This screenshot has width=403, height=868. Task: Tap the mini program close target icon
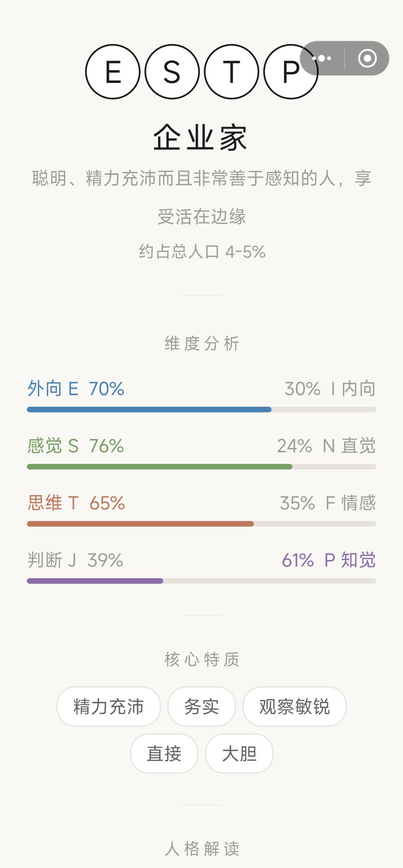point(367,58)
